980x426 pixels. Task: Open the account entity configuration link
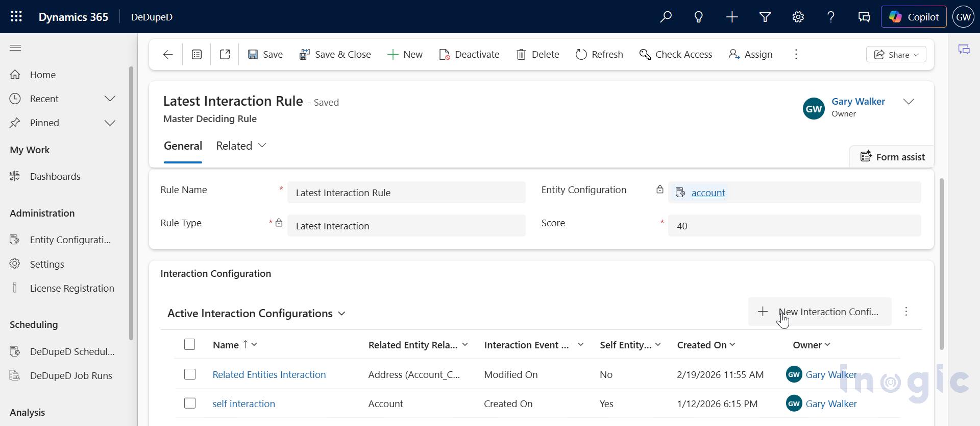(x=708, y=193)
